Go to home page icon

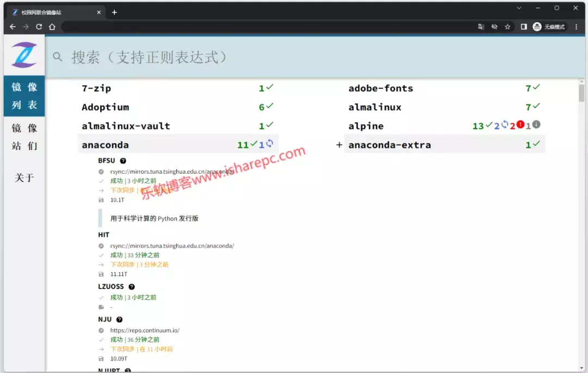52,27
